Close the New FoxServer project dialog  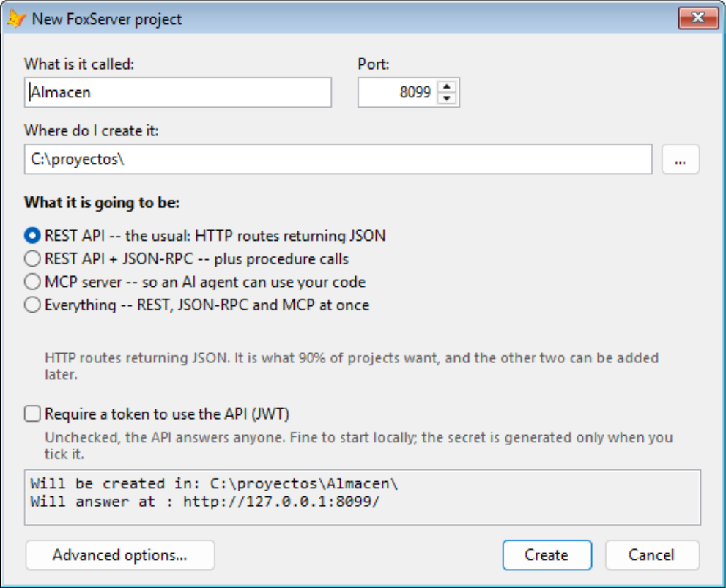pyautogui.click(x=698, y=18)
